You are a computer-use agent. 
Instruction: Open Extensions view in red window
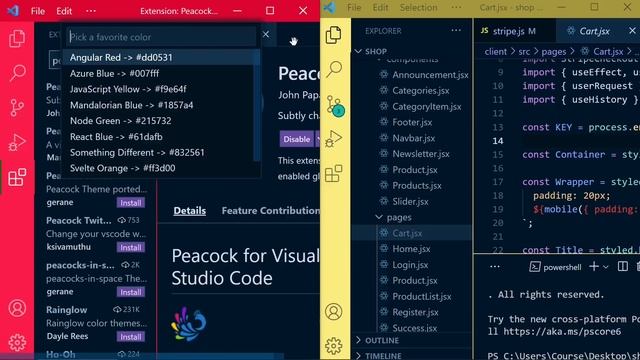coord(17,178)
